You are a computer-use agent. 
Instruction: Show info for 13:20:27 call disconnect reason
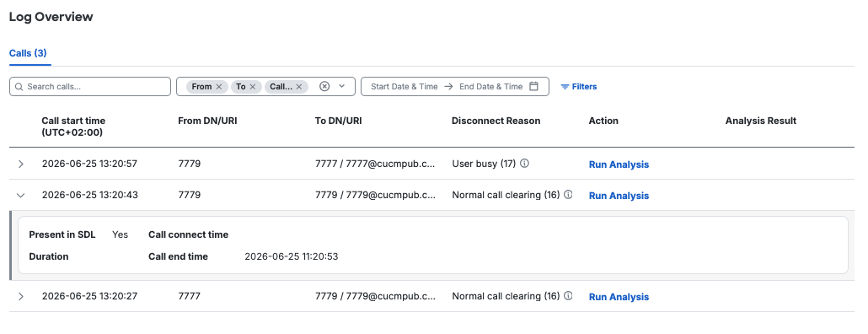[x=568, y=296]
